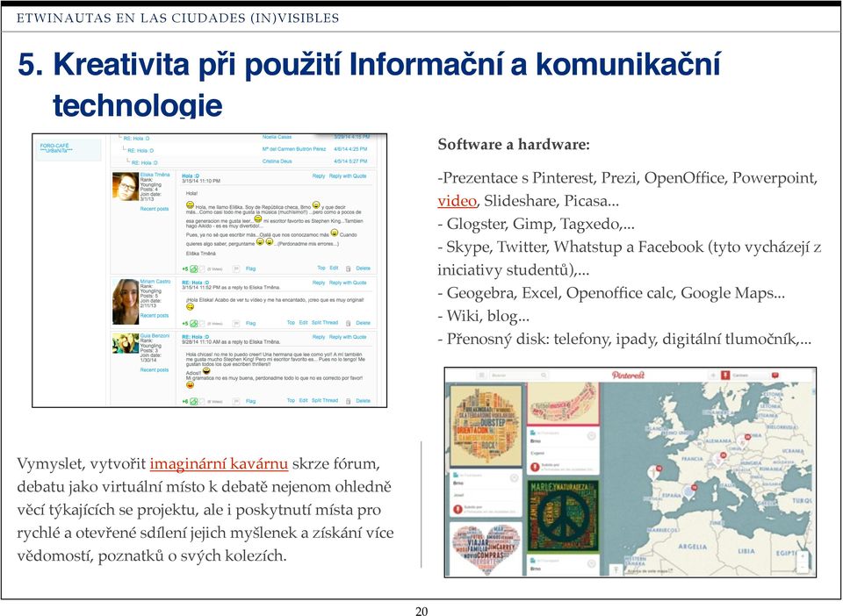Viewport: 843px width, 616px height.
Task: Click the green thumbs-up on Eliska's post
Action: 193,269
